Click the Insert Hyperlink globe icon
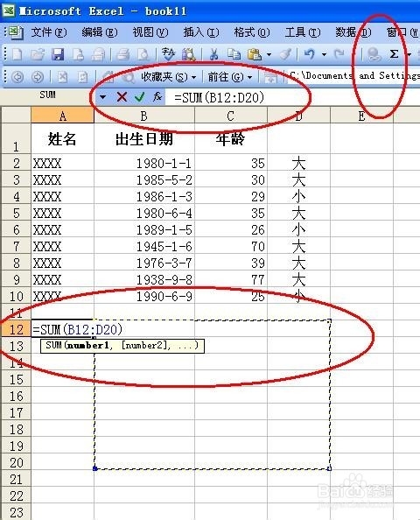 click(374, 54)
